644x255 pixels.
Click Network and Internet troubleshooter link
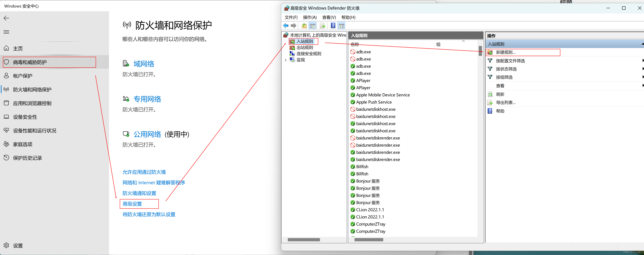point(154,183)
